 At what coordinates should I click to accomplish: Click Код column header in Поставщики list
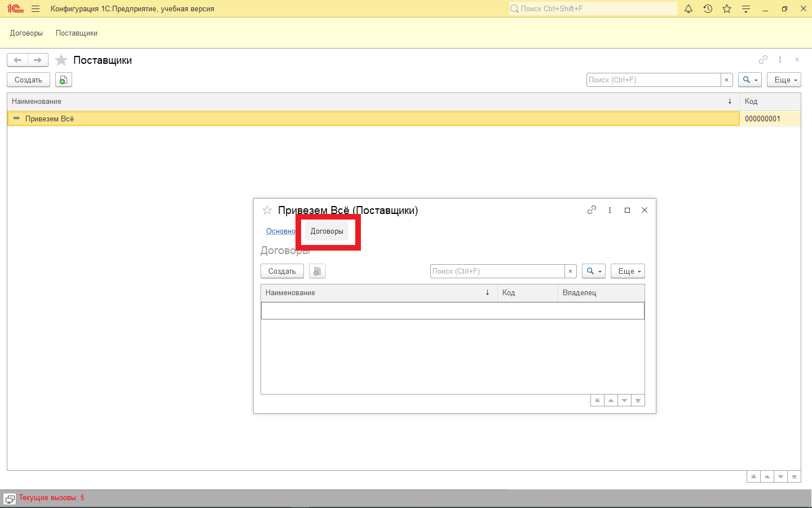tap(770, 102)
